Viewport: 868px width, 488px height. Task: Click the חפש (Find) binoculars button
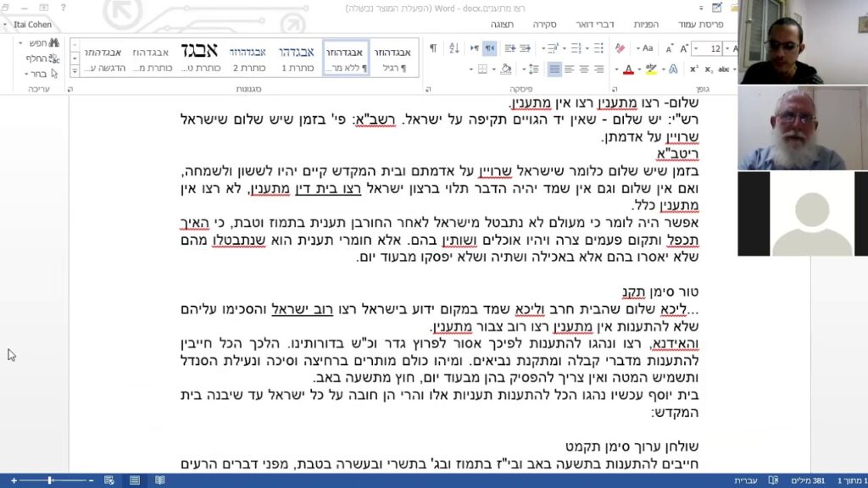coord(43,43)
